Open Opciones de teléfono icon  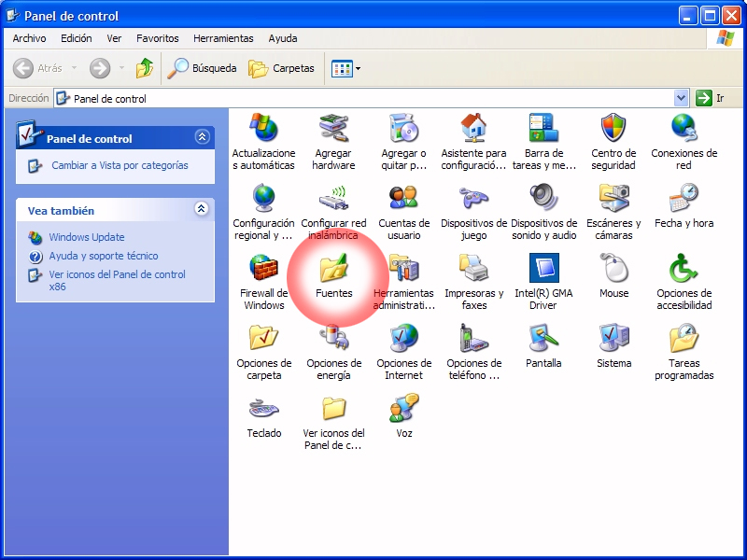pos(473,338)
